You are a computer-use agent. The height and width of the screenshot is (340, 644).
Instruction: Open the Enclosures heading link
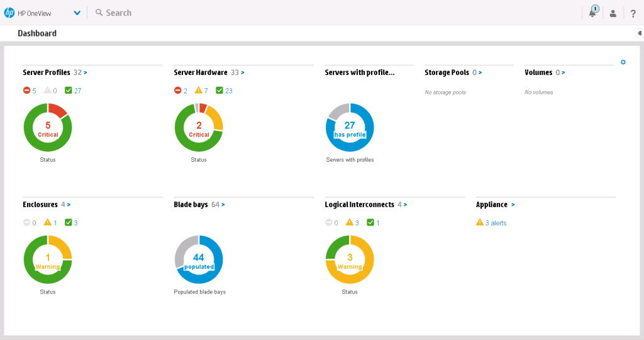click(40, 205)
